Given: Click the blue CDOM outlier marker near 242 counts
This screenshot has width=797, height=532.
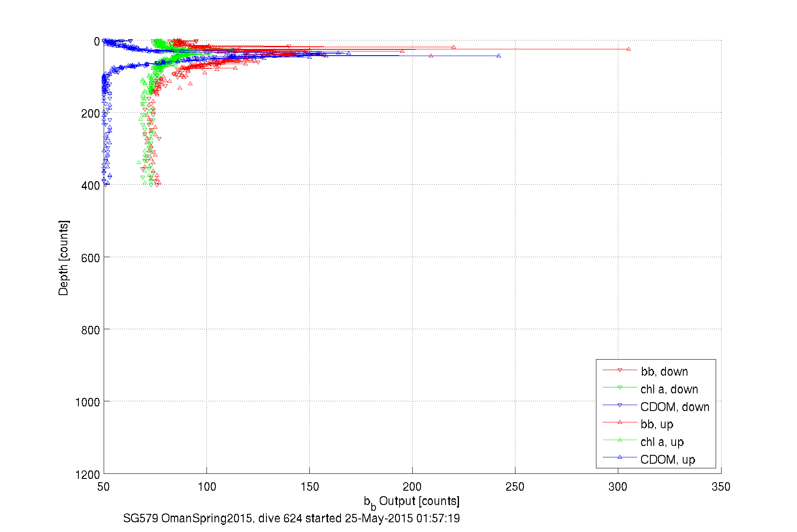Looking at the screenshot, I should click(x=499, y=55).
